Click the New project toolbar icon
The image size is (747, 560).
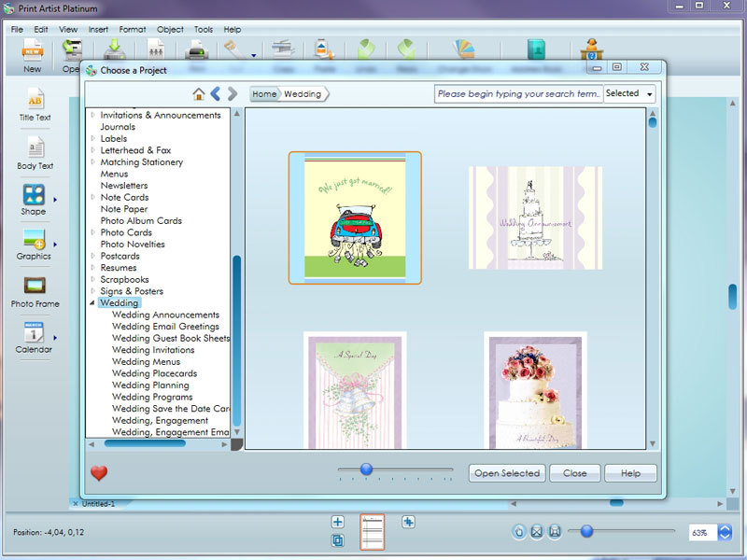pos(33,55)
